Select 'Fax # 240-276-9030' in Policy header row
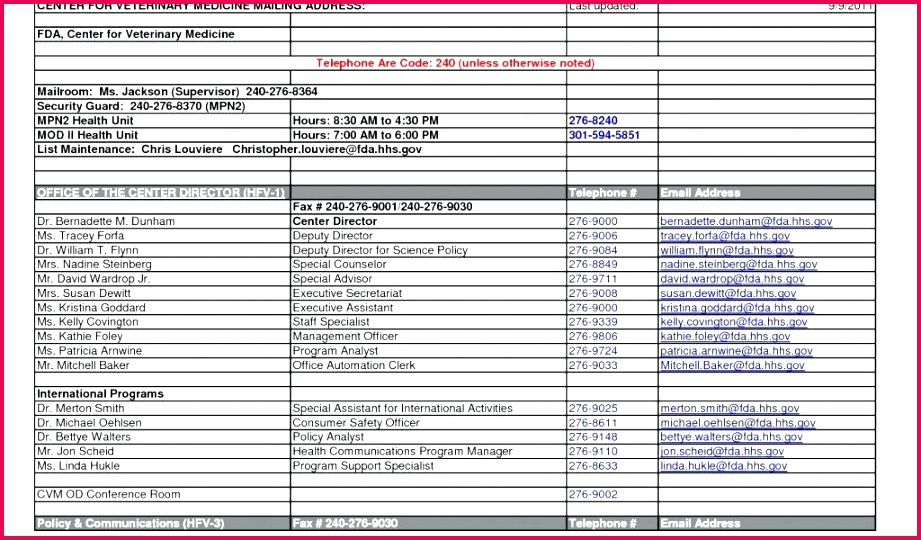The image size is (921, 540). (x=428, y=523)
